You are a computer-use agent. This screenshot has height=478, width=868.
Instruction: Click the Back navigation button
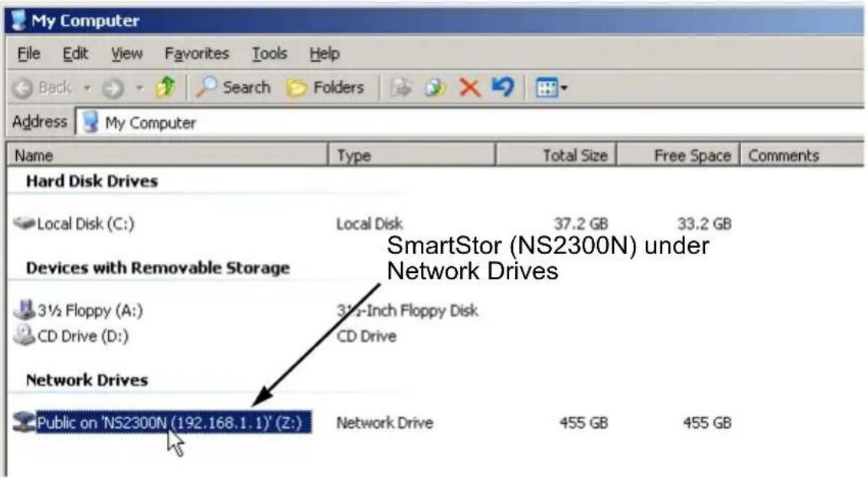click(x=43, y=87)
